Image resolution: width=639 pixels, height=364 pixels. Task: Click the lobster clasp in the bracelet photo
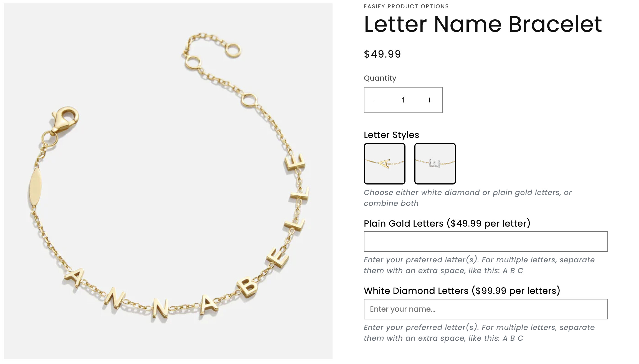[x=65, y=119]
